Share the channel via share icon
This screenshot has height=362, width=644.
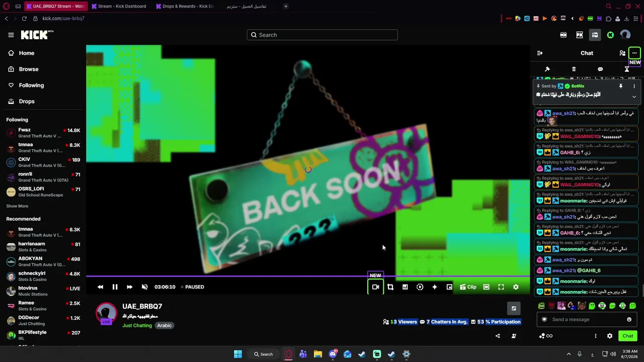(498, 336)
